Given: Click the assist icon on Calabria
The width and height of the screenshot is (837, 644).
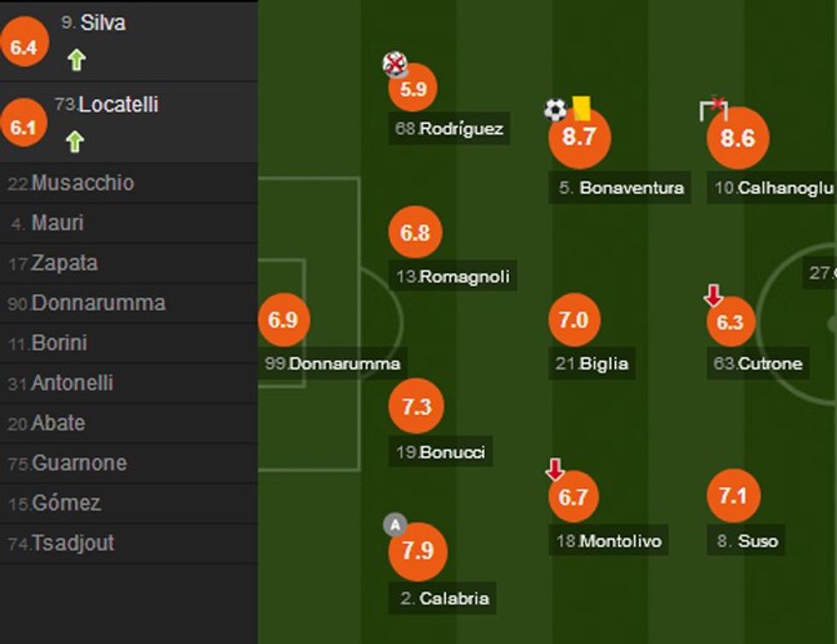Looking at the screenshot, I should tap(395, 524).
